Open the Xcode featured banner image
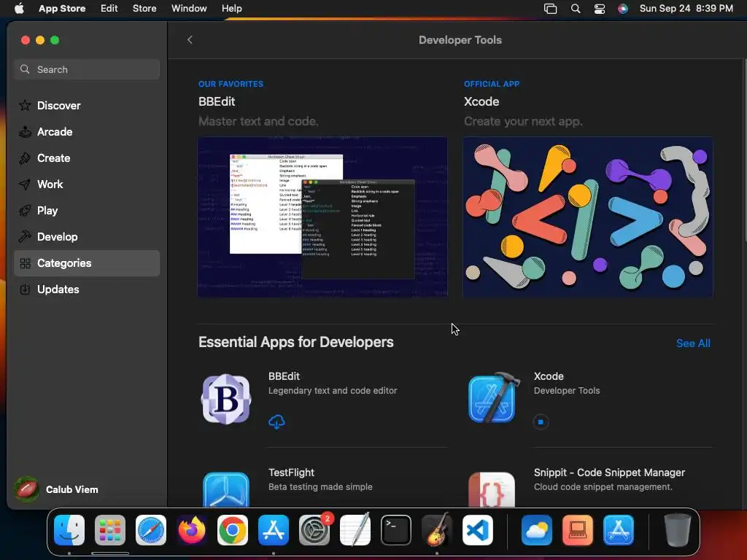 pos(588,217)
